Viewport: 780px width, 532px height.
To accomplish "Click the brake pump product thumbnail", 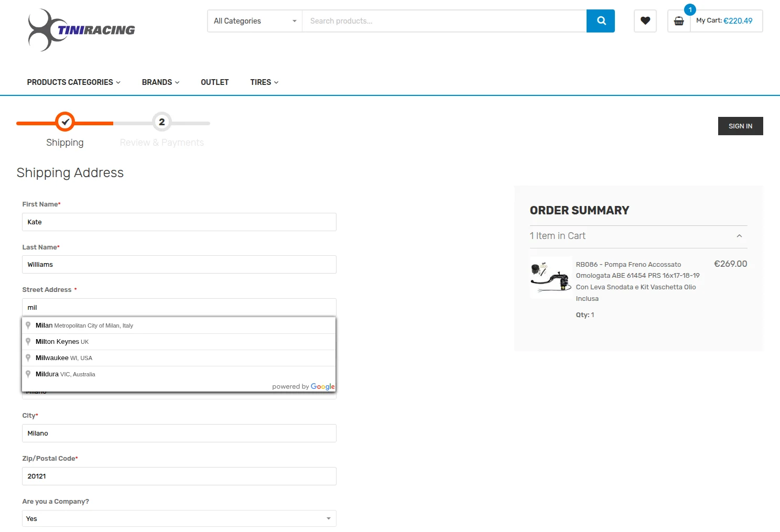I will tap(551, 278).
